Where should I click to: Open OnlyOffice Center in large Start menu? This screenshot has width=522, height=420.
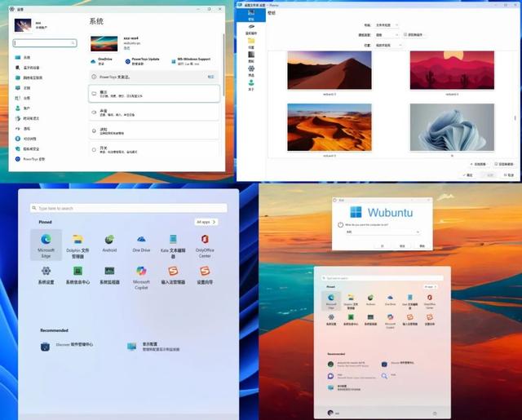205,245
